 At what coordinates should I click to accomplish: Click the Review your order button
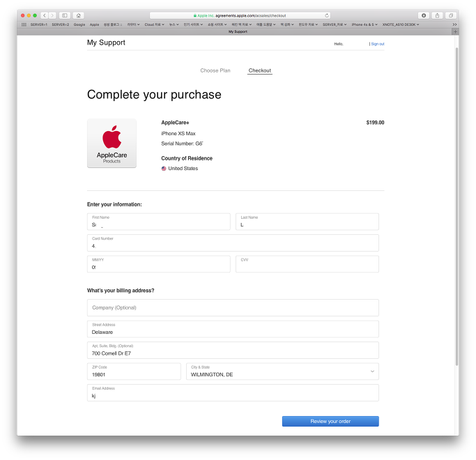330,422
